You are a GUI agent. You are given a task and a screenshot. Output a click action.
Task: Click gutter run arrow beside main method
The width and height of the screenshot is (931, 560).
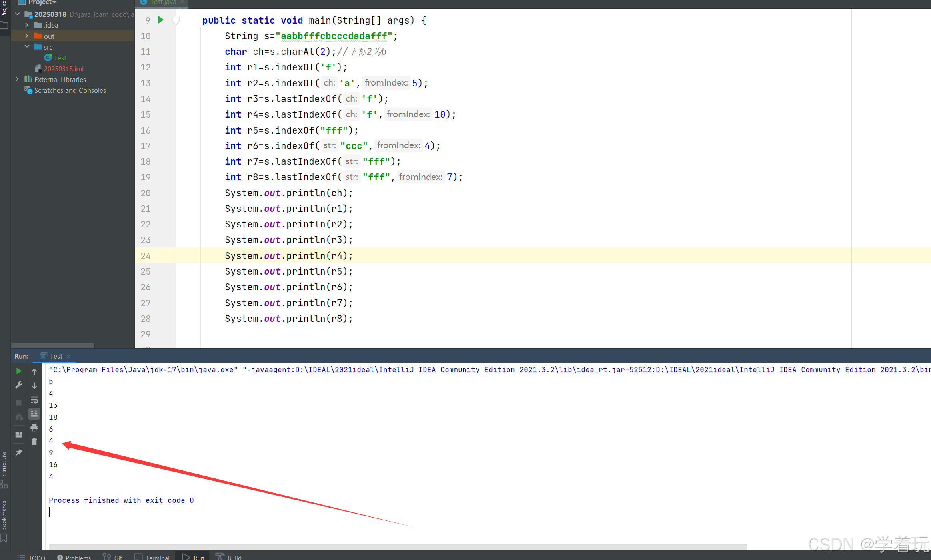coord(160,20)
